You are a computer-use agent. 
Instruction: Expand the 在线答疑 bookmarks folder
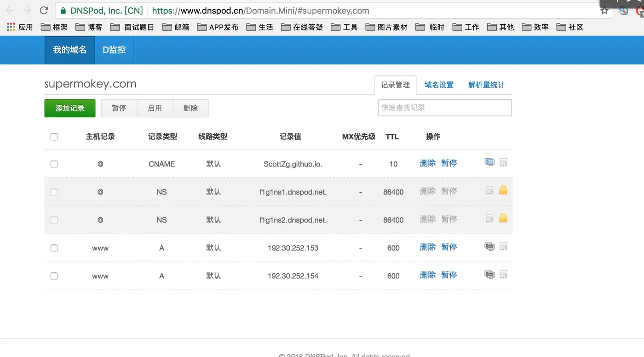pyautogui.click(x=302, y=27)
